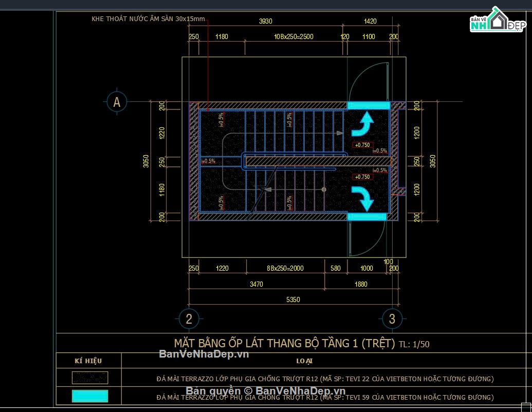Image resolution: width=532 pixels, height=412 pixels.
Task: Click grid axis bubble labeled 3
Action: click(x=392, y=319)
